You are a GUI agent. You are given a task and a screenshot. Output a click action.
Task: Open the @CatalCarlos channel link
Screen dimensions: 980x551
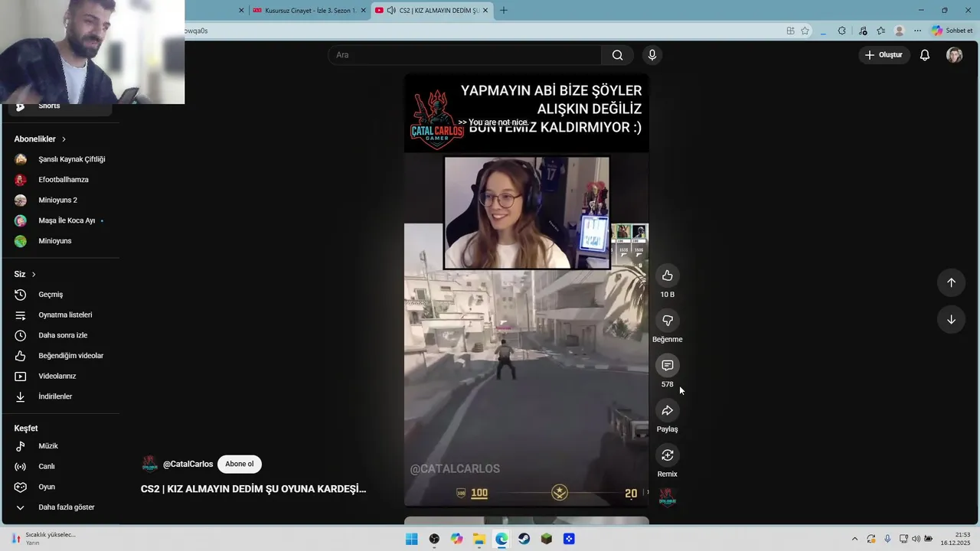pos(188,464)
